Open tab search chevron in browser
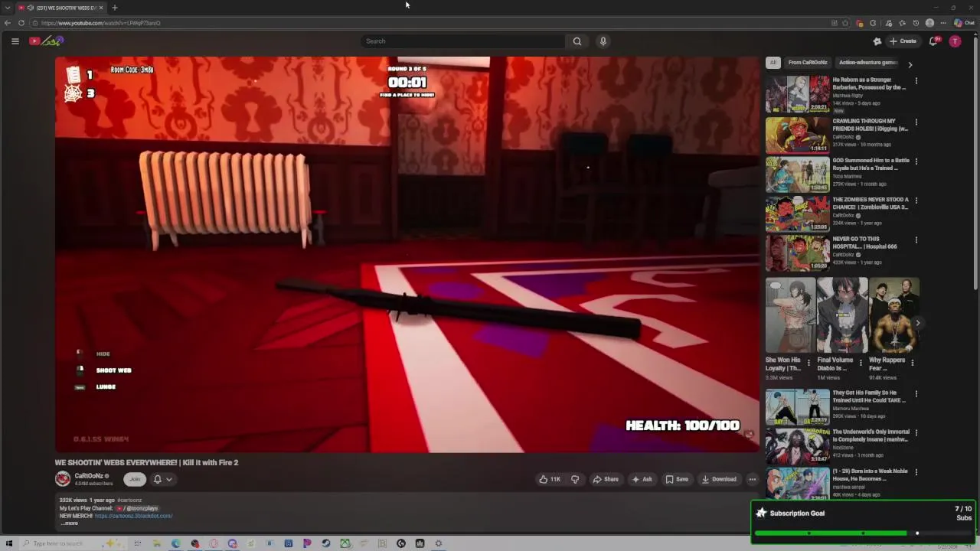 coord(8,8)
